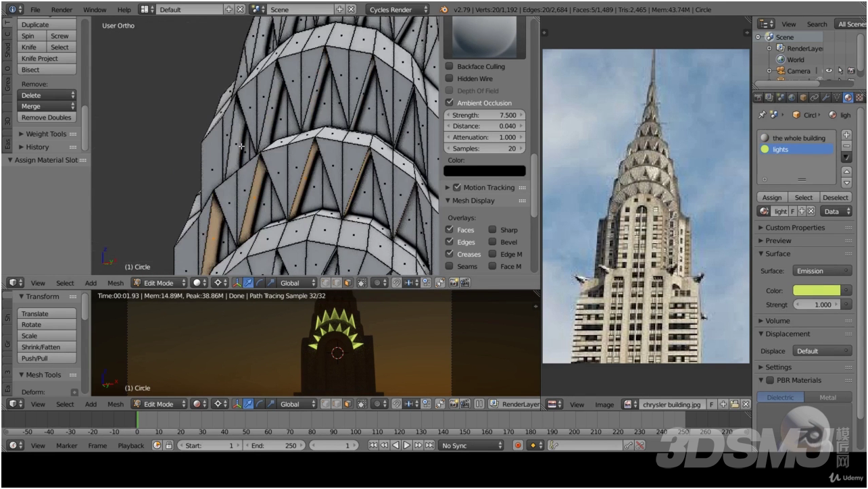Click Remove Doubles button
The image size is (868, 489).
click(47, 118)
